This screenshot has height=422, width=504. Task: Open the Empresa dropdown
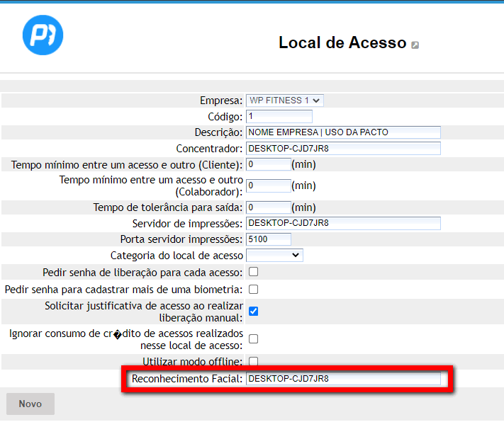point(284,101)
